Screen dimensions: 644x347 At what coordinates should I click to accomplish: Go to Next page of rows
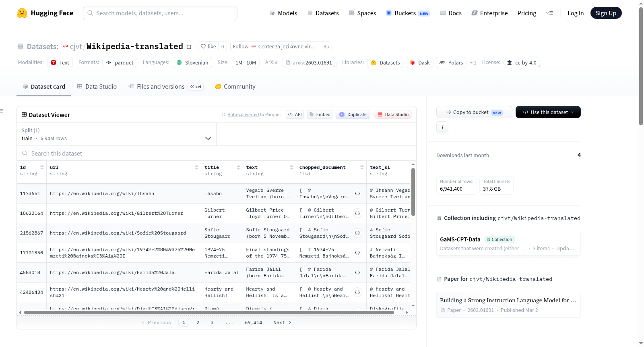point(282,322)
